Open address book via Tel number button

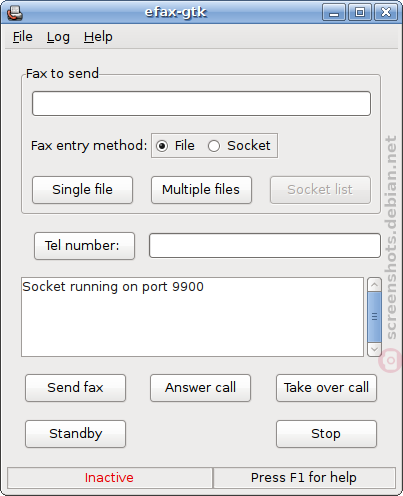coord(84,246)
